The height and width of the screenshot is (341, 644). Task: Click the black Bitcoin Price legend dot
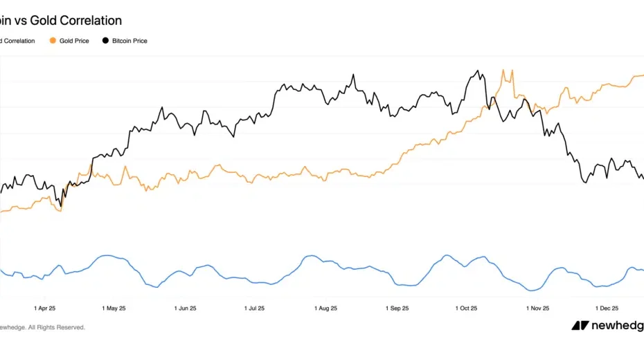[105, 41]
